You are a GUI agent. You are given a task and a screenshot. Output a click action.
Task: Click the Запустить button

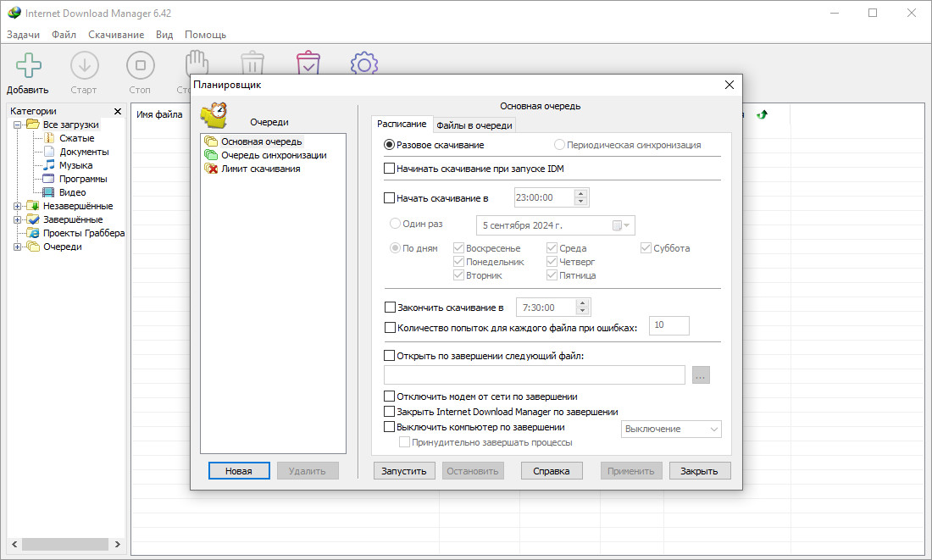[x=404, y=471]
